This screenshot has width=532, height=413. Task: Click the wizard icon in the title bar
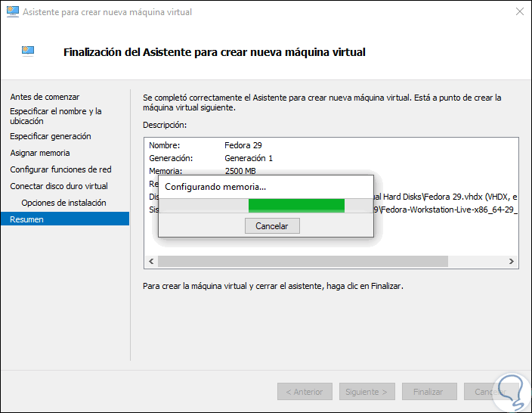point(13,12)
